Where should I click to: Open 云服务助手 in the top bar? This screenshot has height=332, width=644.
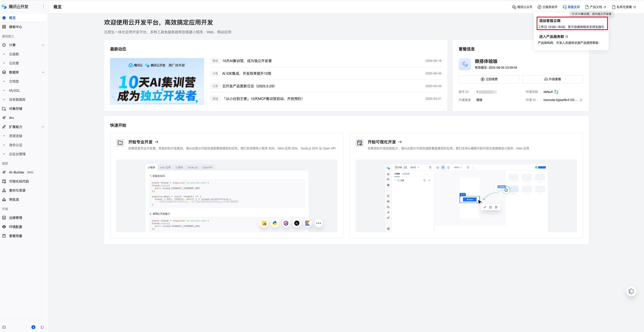point(547,7)
